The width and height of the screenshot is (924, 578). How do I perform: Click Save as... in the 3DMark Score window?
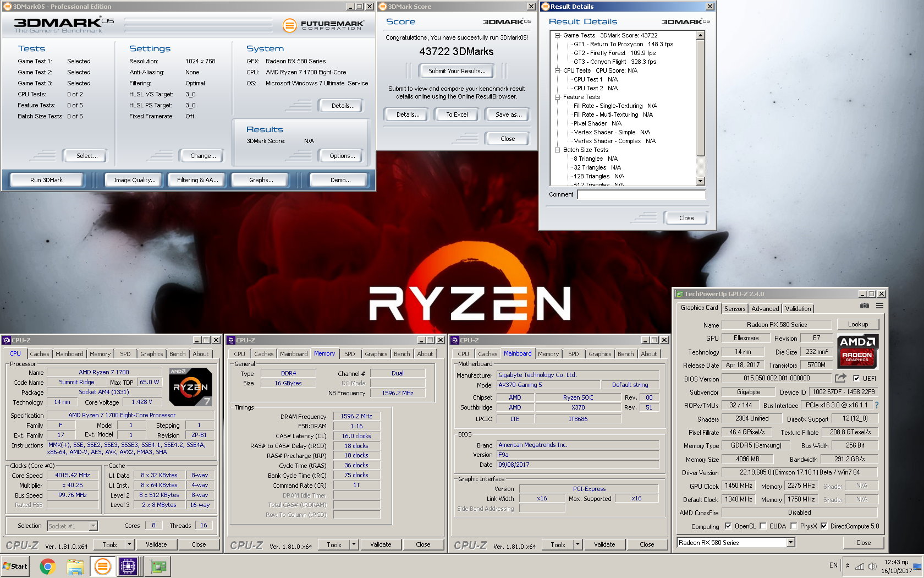coord(508,114)
